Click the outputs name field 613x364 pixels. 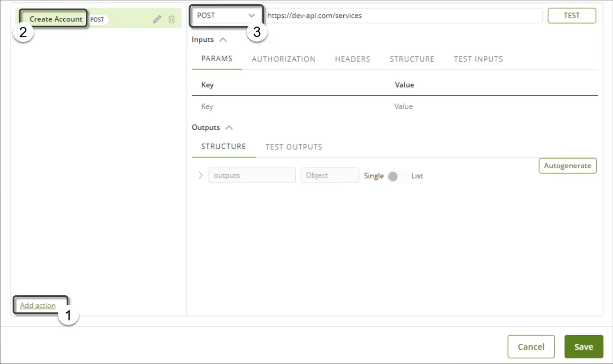[252, 175]
